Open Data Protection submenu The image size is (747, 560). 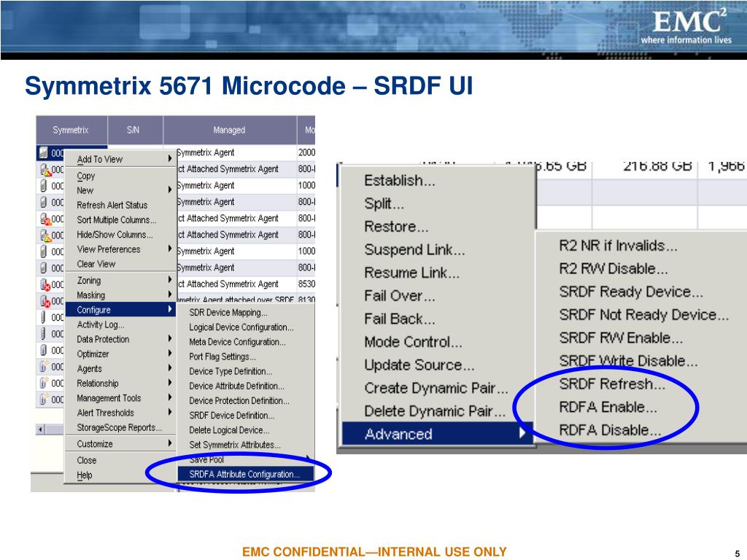120,340
